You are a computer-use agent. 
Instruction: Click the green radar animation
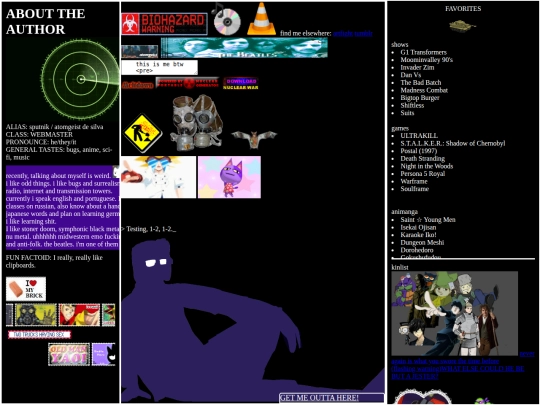[80, 79]
